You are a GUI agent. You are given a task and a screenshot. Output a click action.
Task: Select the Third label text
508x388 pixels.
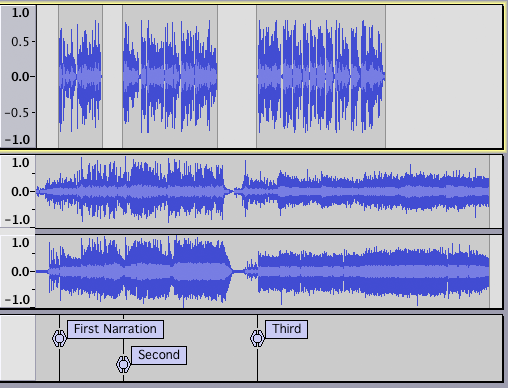click(x=287, y=329)
